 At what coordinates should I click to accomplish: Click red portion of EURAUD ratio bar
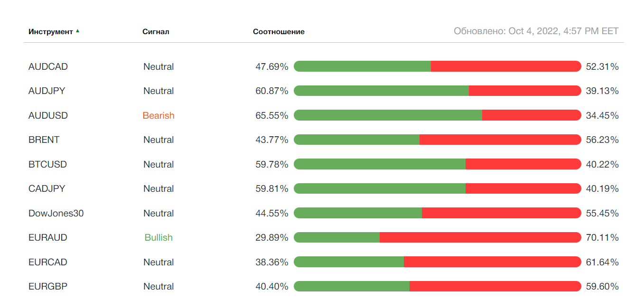coord(480,238)
